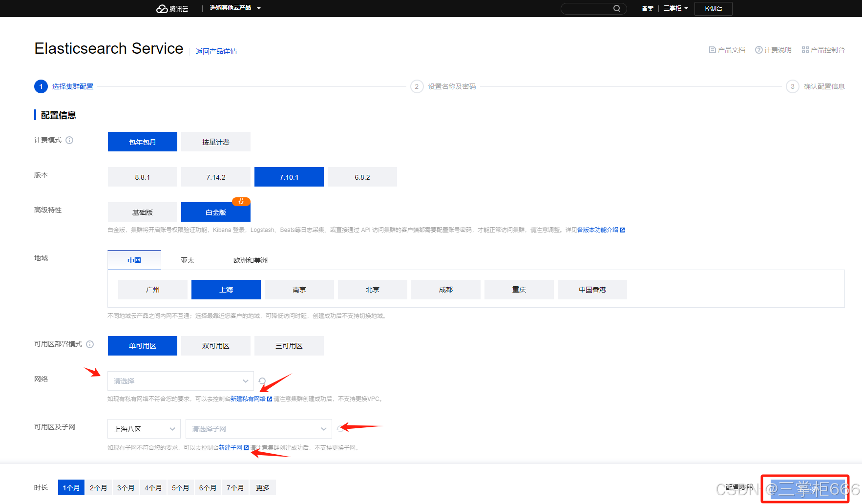Open the 上海八区 availability zone dropdown
Screen dimensions: 862x504
tap(144, 428)
